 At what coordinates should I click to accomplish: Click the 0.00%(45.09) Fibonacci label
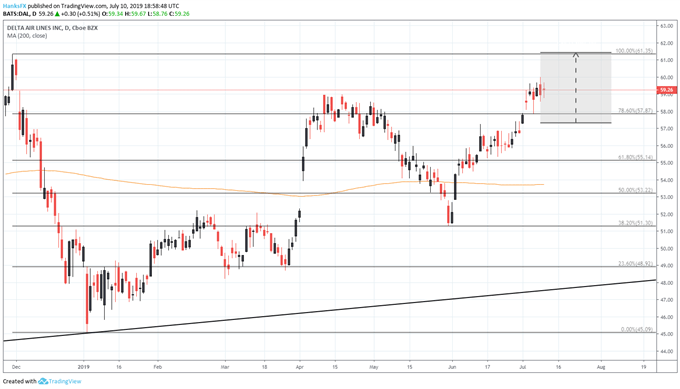(637, 330)
